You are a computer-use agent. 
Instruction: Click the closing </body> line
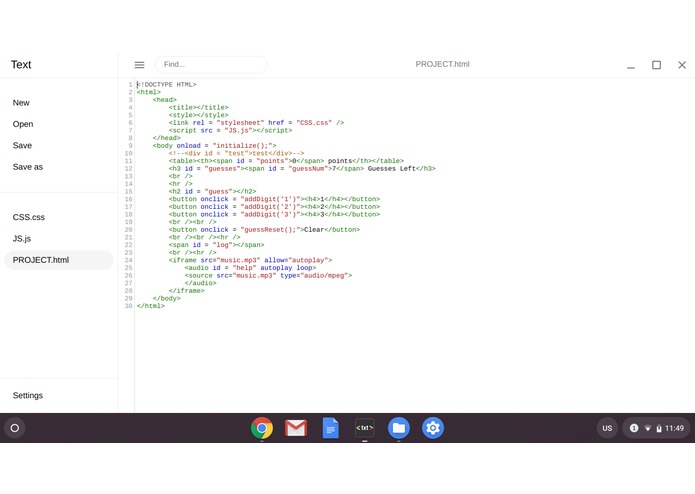(x=166, y=299)
